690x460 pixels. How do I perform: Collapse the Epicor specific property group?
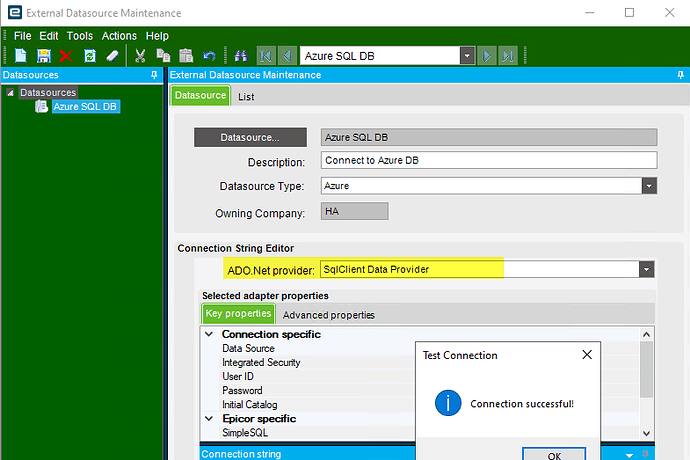209,419
